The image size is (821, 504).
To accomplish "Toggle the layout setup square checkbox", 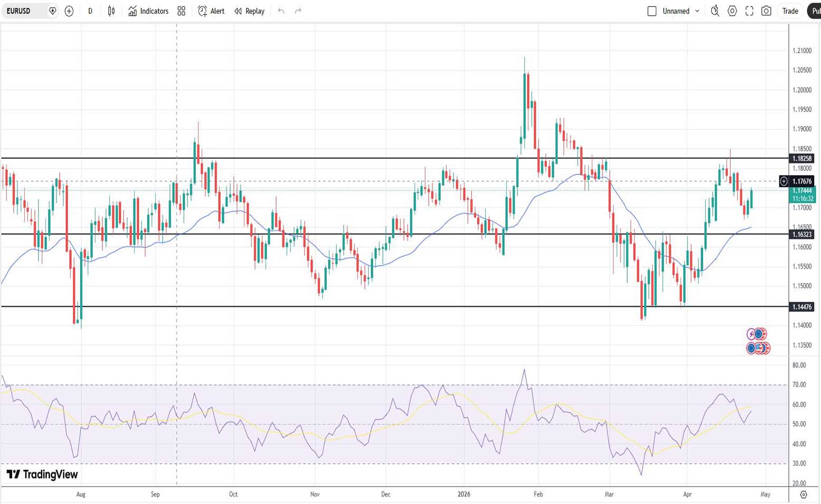I will point(652,11).
